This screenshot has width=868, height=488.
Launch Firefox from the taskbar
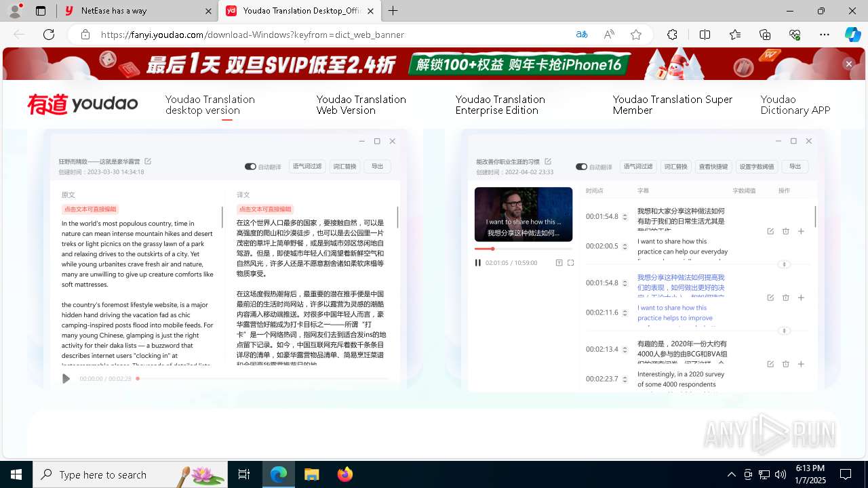coord(344,474)
